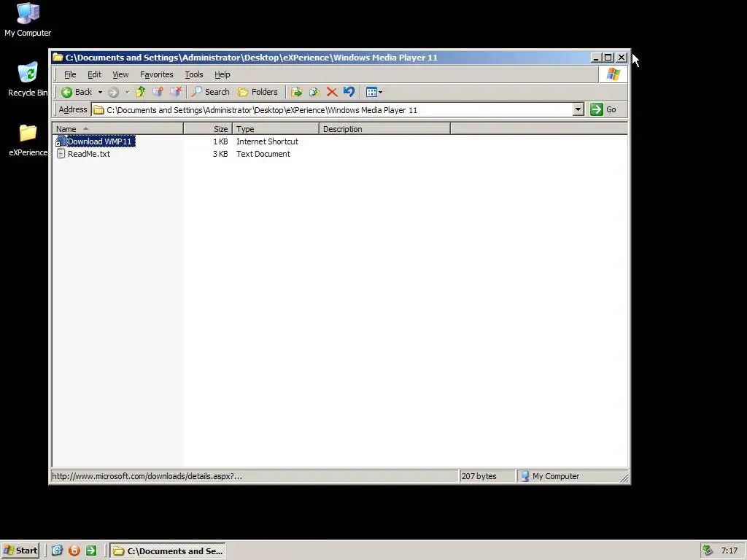Select the Recycle Bin desktop icon

coord(28,79)
